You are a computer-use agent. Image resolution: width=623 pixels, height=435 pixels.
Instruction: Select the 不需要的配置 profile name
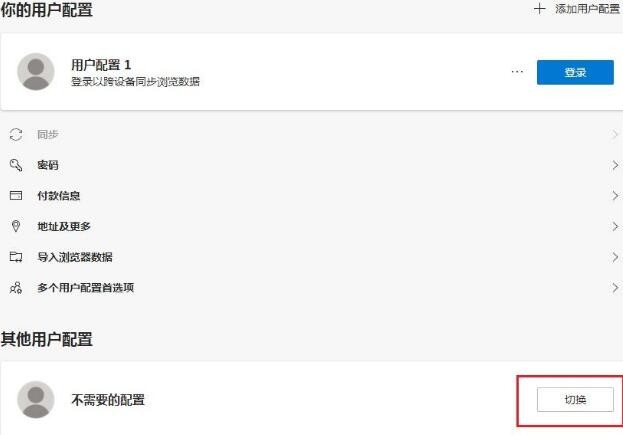click(108, 400)
